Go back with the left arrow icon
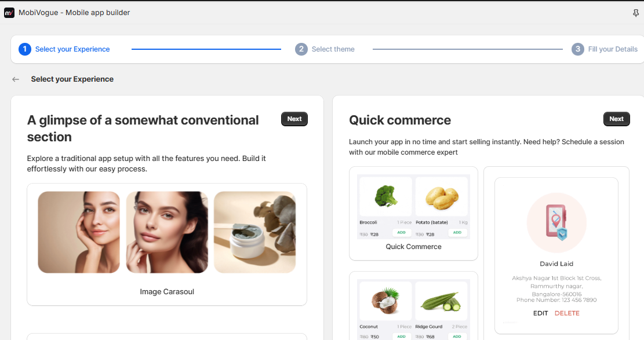The width and height of the screenshot is (644, 340). (16, 79)
